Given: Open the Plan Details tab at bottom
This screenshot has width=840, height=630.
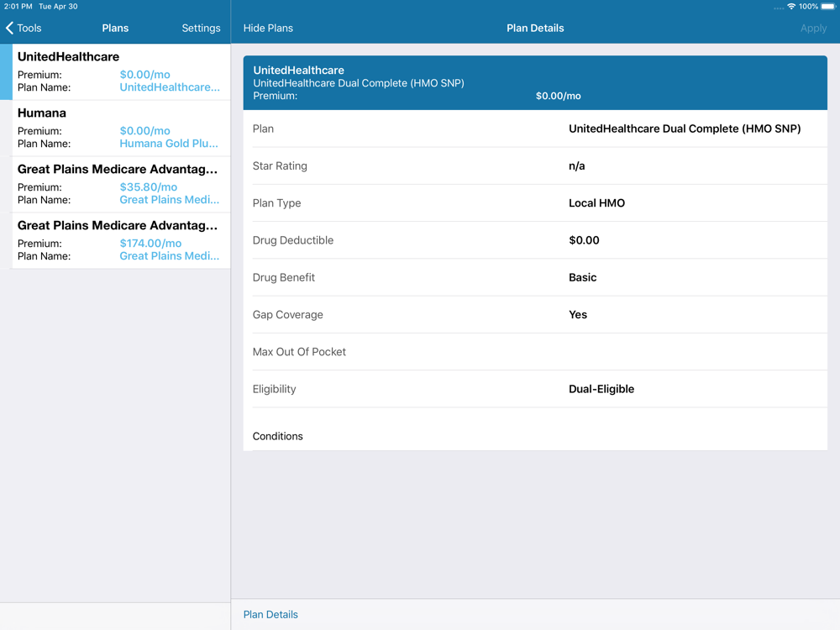Looking at the screenshot, I should 270,615.
